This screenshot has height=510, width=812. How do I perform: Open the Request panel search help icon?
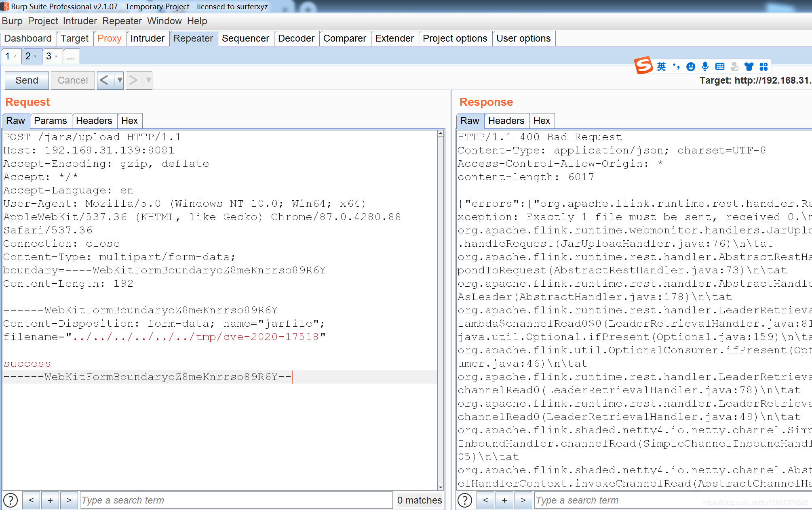coord(11,500)
